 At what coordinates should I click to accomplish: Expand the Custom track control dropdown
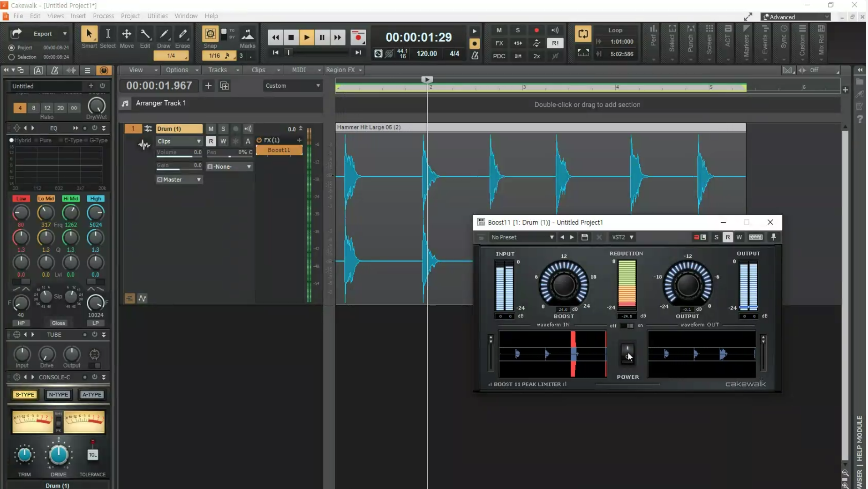click(292, 86)
